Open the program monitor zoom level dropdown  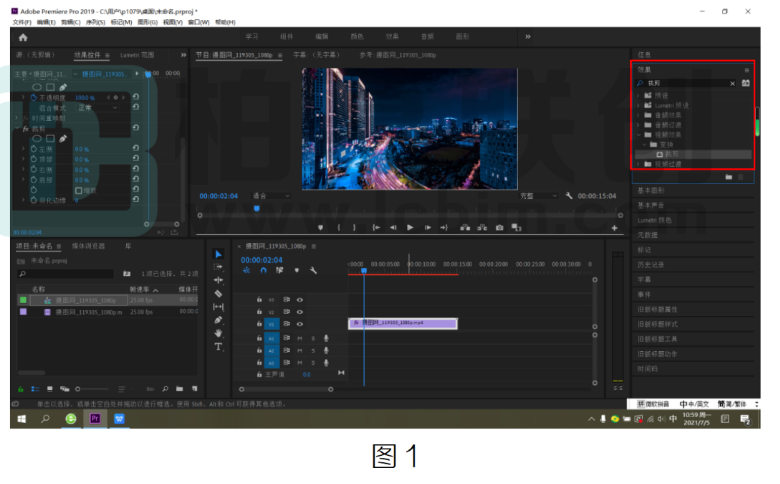click(271, 196)
